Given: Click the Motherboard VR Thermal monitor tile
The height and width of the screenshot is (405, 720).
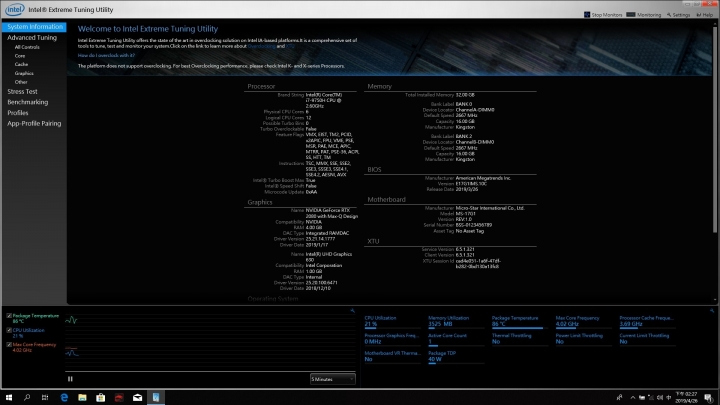Looking at the screenshot, I should 392,357.
